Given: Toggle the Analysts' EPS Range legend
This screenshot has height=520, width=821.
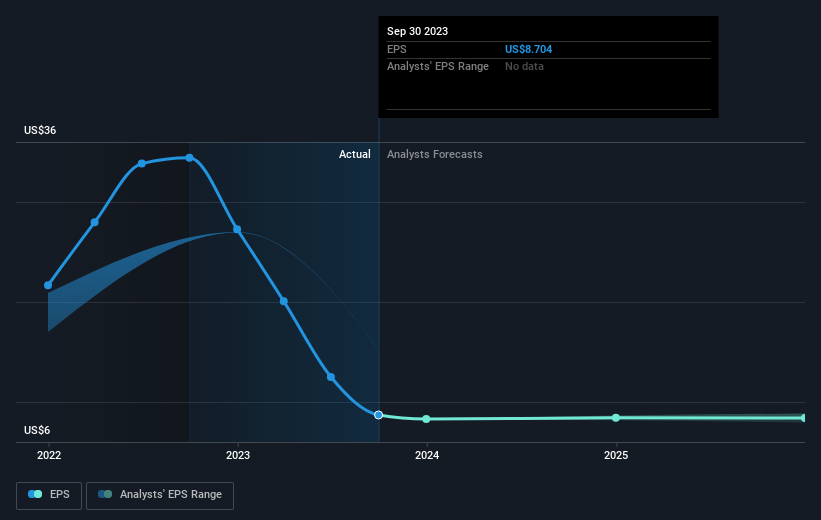Looking at the screenshot, I should [x=160, y=495].
